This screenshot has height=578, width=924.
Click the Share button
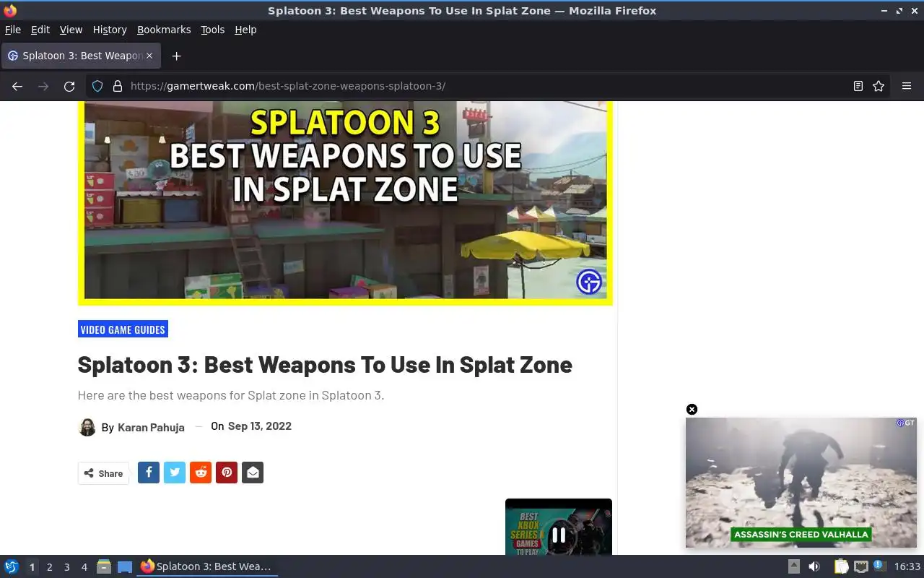click(x=103, y=473)
